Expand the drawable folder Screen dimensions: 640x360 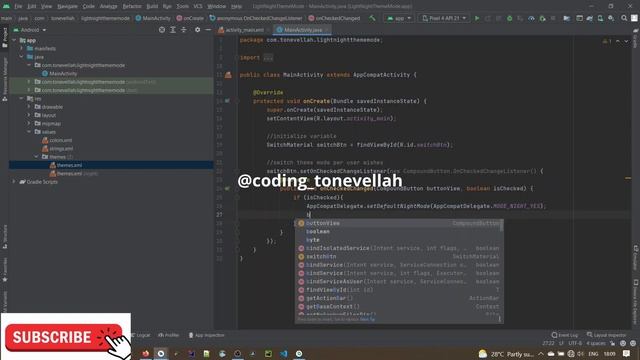tap(29, 107)
